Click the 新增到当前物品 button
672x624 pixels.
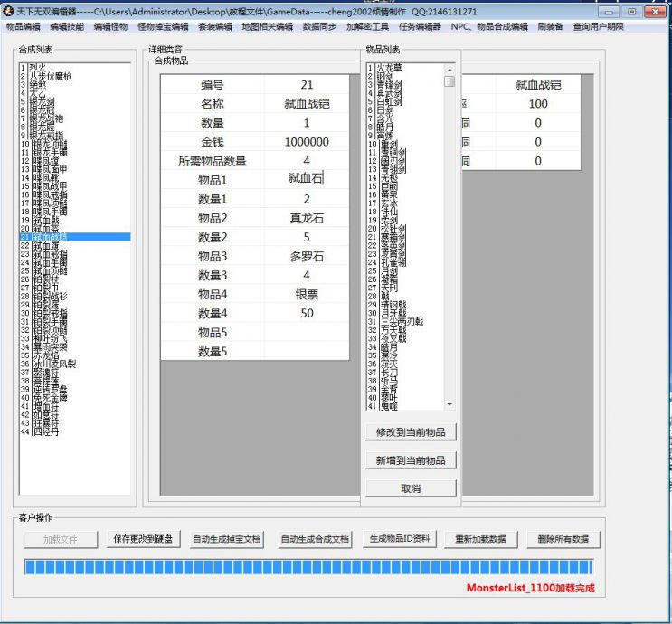click(411, 460)
